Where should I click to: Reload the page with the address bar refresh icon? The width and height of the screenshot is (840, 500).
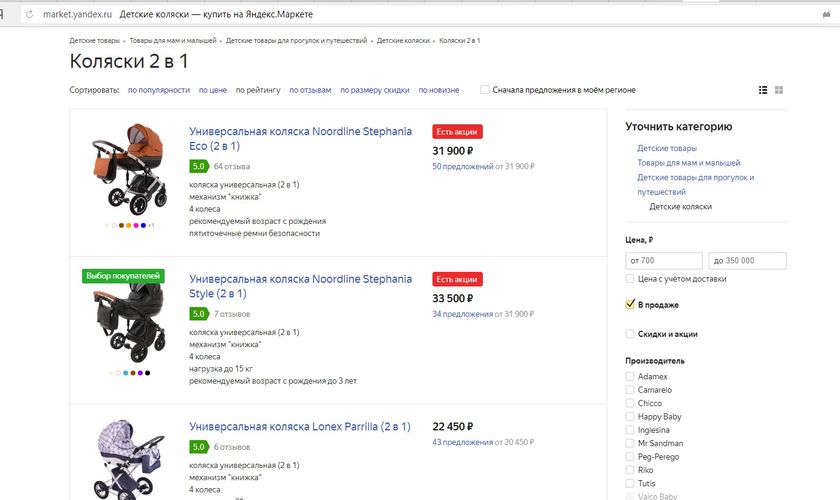pos(30,14)
